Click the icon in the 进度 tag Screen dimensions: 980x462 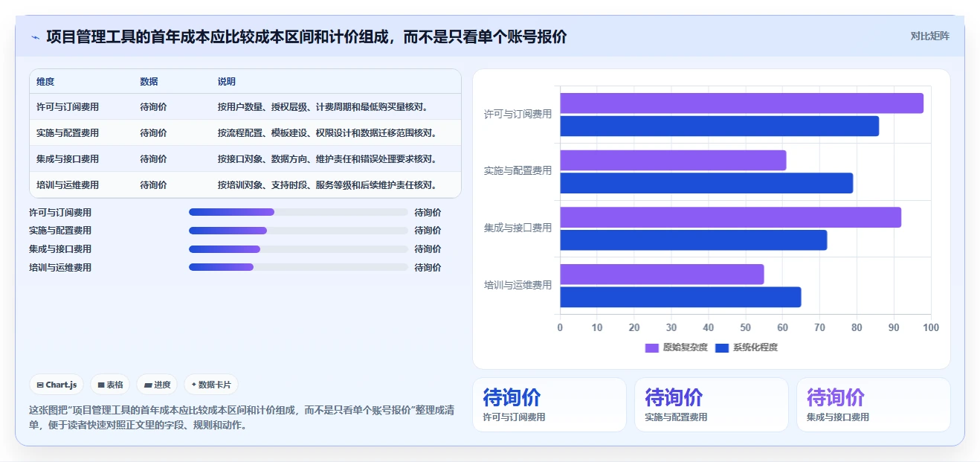[148, 385]
